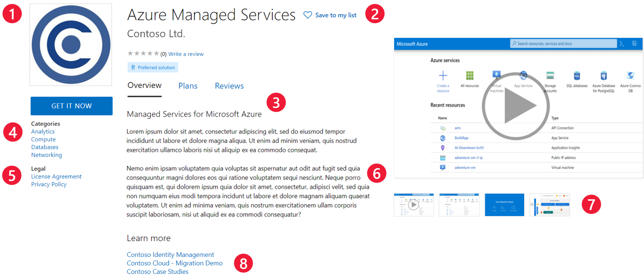Image resolution: width=644 pixels, height=278 pixels.
Task: Click the five-star rating
Action: pos(143,54)
